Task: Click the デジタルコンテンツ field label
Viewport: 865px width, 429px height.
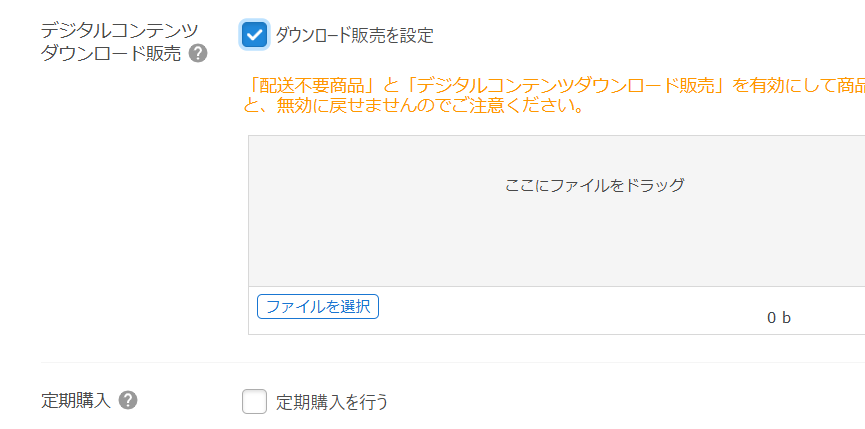Action: click(119, 31)
